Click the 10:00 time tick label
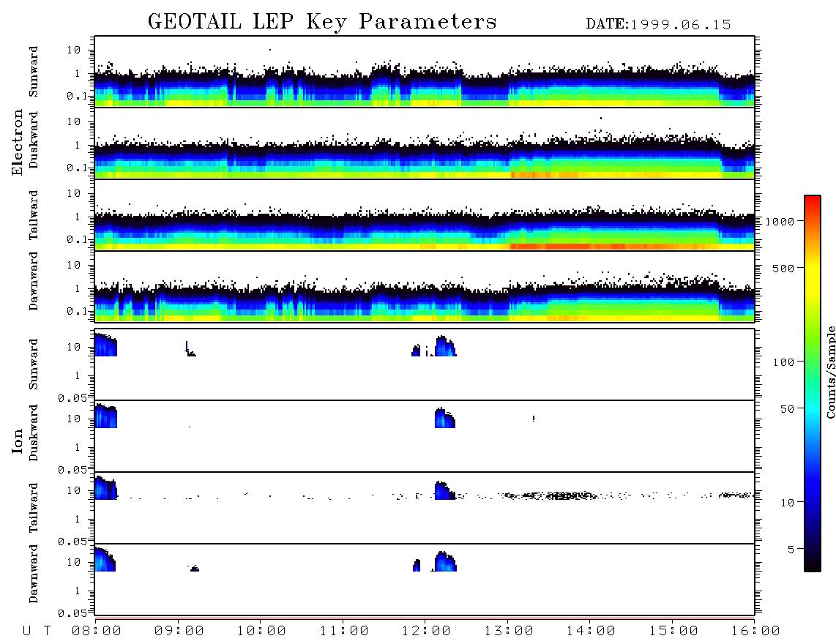 [x=261, y=631]
